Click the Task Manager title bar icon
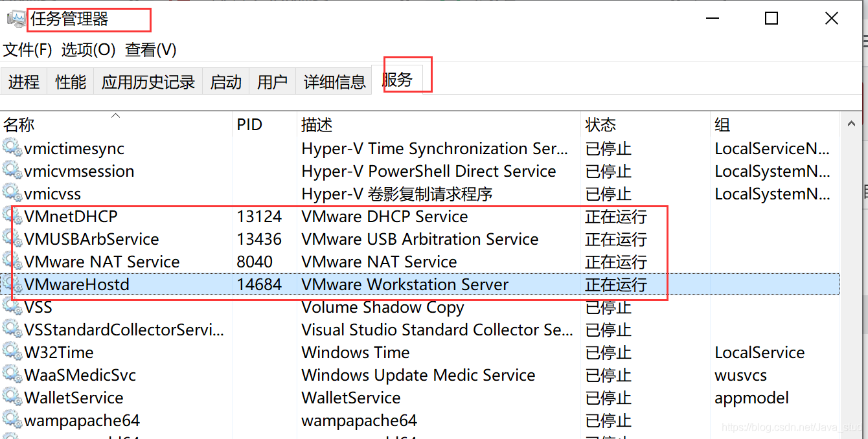 tap(16, 19)
